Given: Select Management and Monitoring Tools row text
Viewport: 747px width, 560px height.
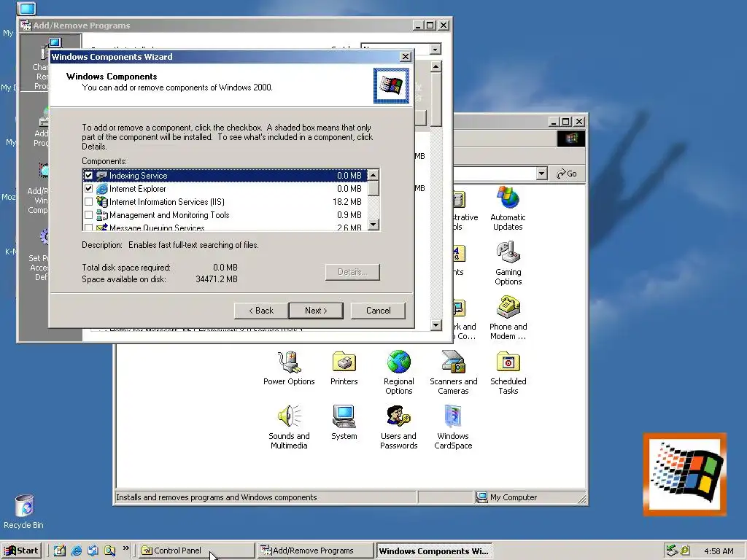Looking at the screenshot, I should coord(169,215).
